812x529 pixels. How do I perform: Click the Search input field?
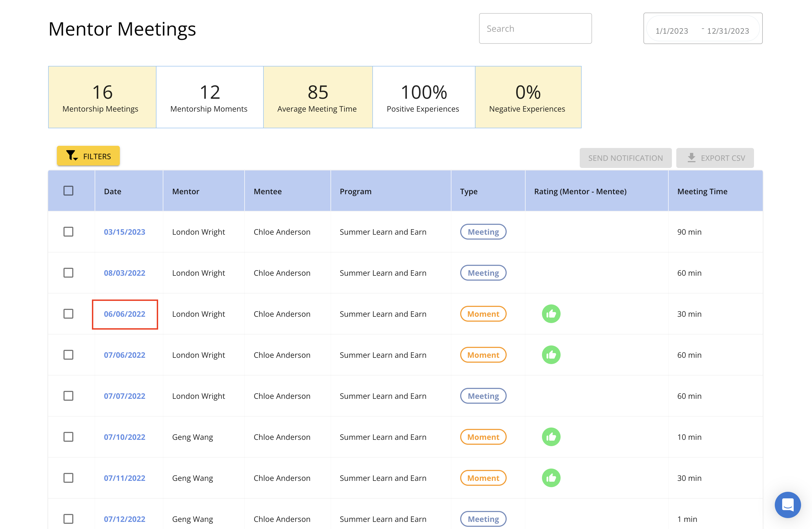[535, 29]
